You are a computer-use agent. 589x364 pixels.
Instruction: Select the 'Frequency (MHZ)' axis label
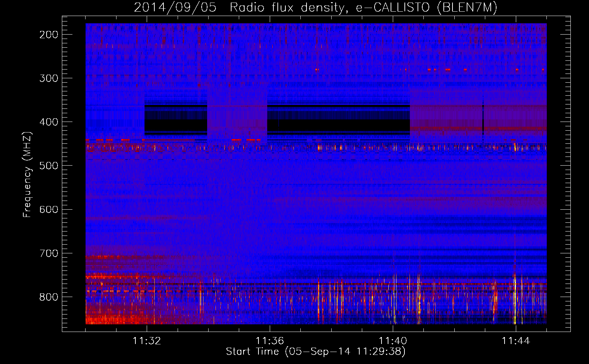click(x=27, y=175)
